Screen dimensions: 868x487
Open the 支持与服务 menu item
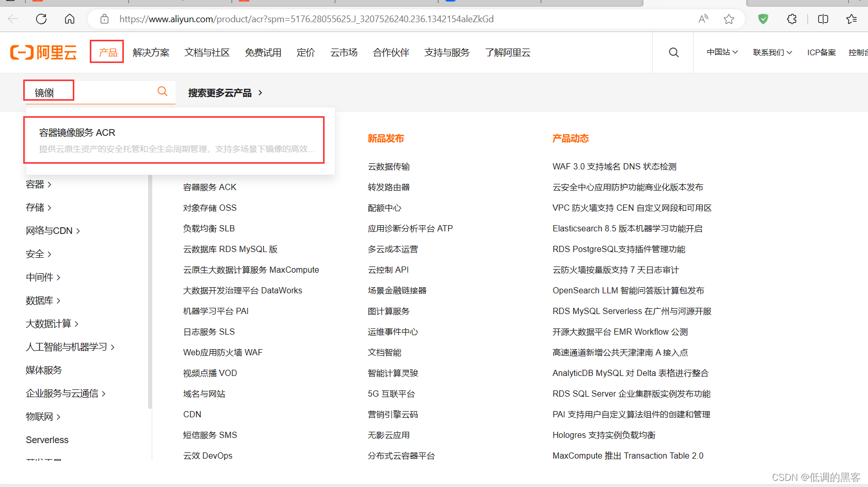coord(447,52)
